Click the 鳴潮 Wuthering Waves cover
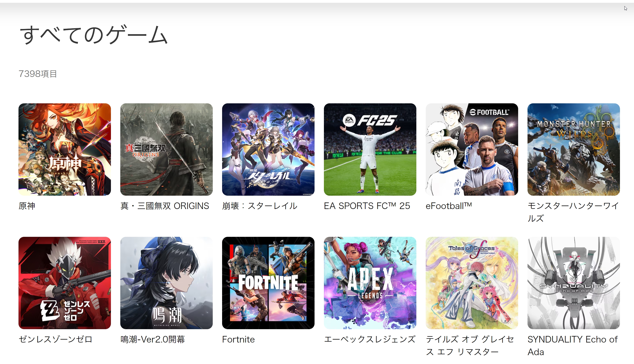Screen dimensions: 634x364 tap(166, 283)
